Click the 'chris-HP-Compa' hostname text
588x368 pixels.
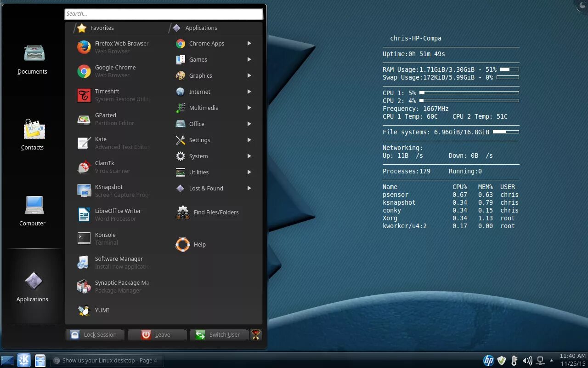[x=416, y=38]
